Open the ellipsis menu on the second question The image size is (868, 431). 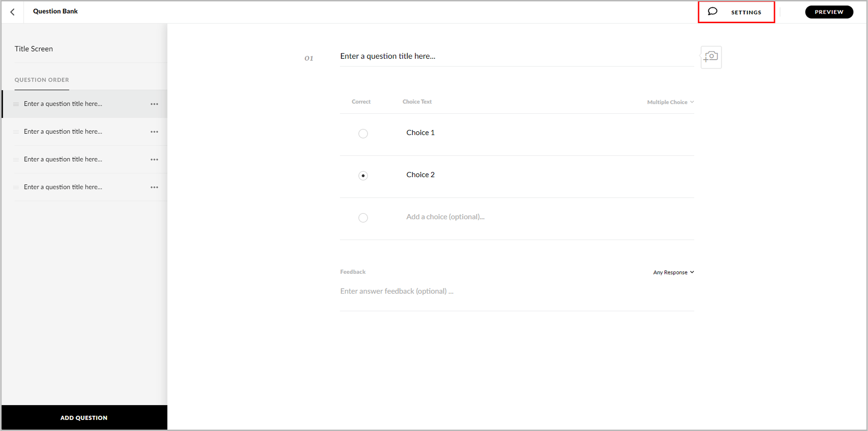(x=154, y=131)
